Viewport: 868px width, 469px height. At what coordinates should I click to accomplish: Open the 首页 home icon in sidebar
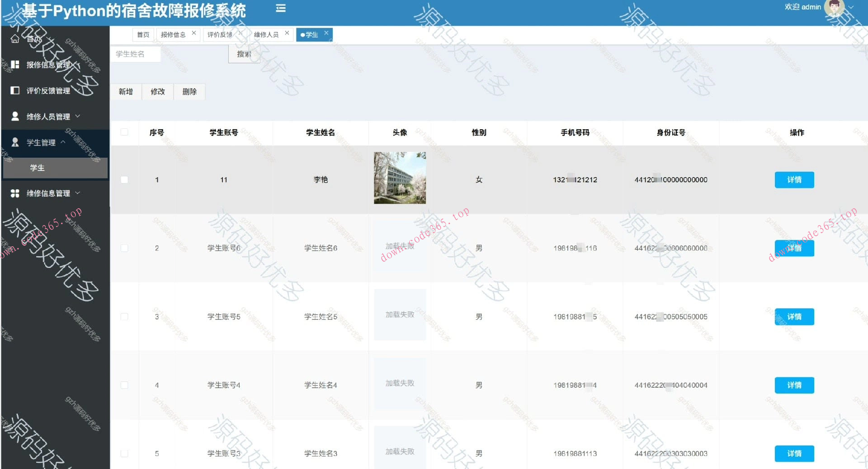[15, 39]
